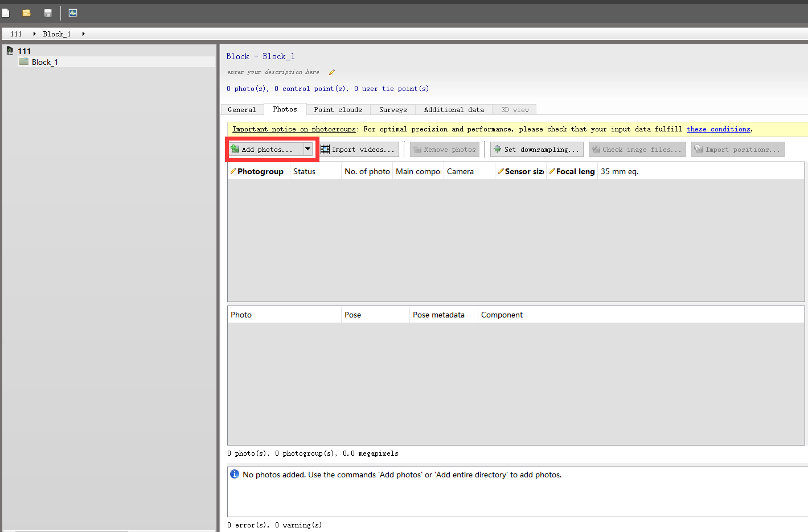
Task: Switch to the General tab
Action: [241, 110]
